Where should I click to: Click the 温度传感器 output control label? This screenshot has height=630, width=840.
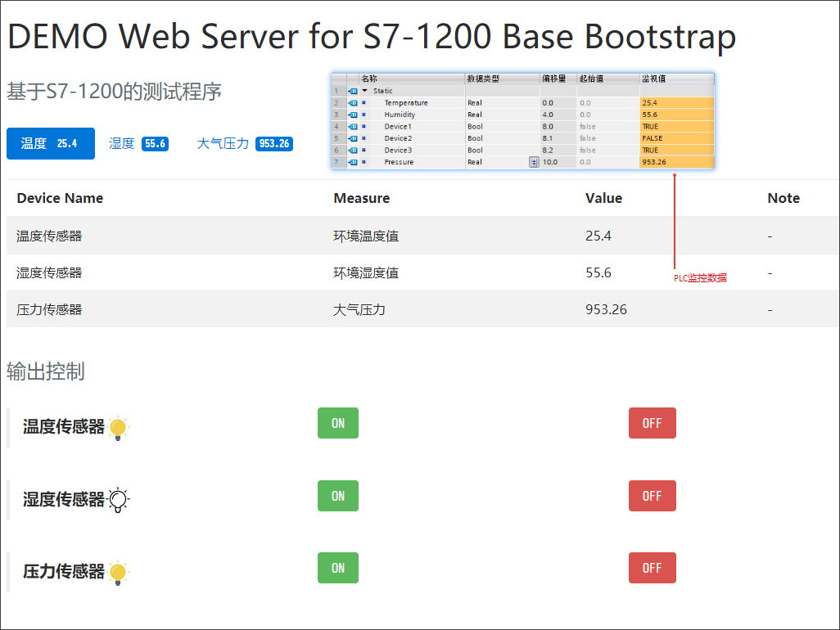click(x=64, y=426)
